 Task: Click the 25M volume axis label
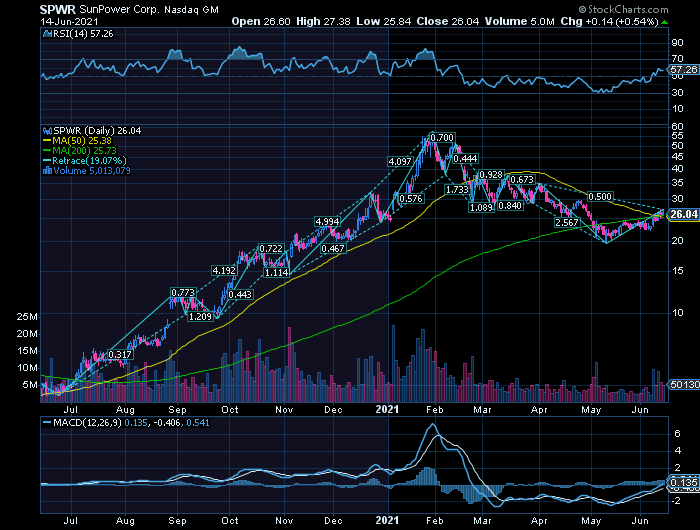[27, 317]
